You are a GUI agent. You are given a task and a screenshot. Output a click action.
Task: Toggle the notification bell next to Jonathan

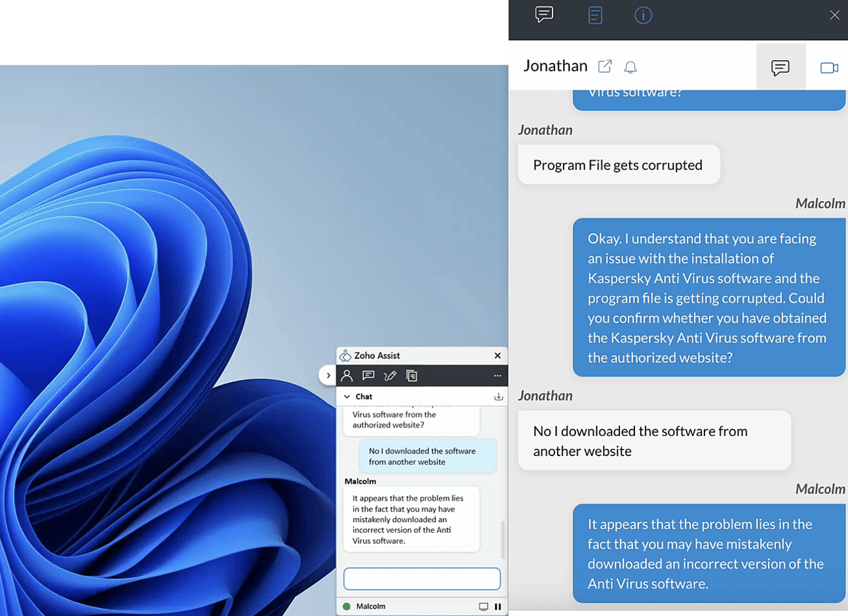pos(630,67)
